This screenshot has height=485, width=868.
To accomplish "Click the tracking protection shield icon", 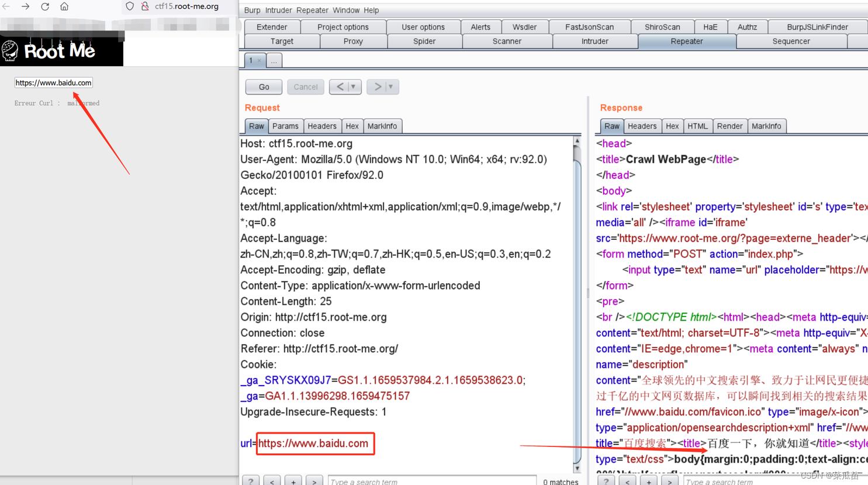I will pyautogui.click(x=130, y=6).
